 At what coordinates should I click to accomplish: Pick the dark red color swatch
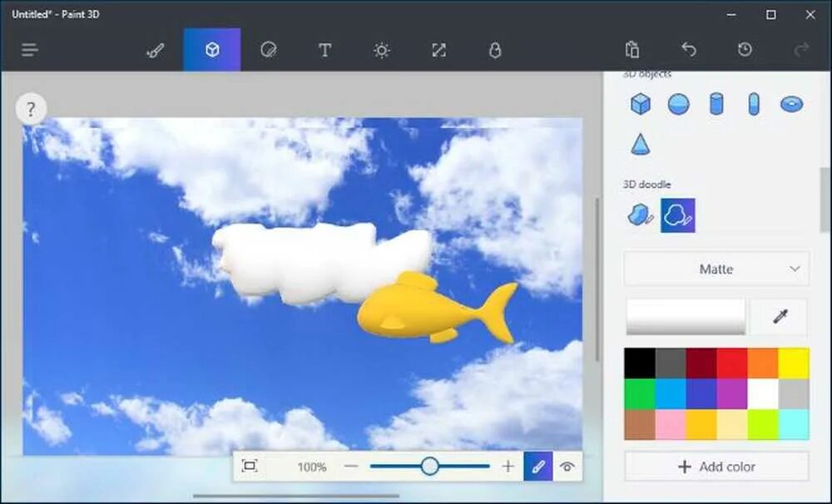(701, 363)
